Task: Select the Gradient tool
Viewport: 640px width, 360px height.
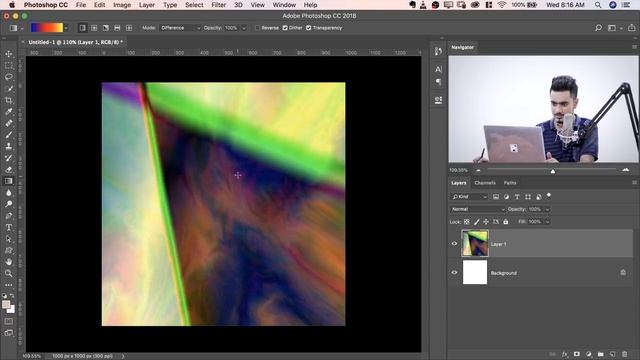Action: 9,181
